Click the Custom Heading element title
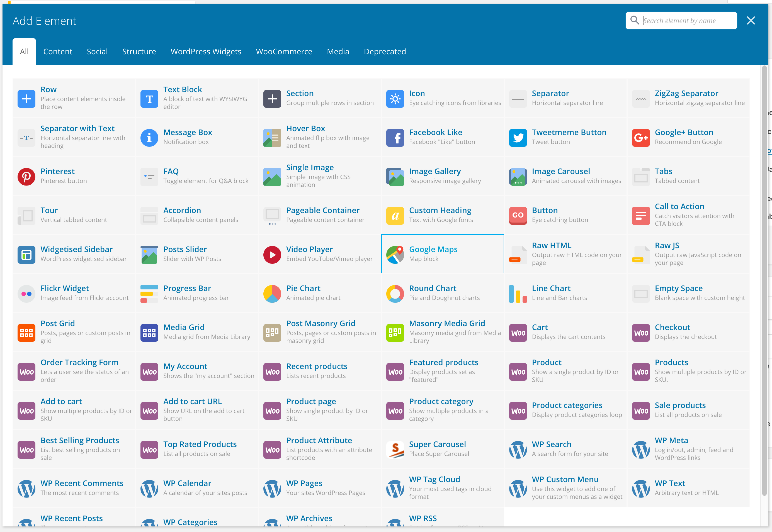The width and height of the screenshot is (772, 532). [440, 210]
